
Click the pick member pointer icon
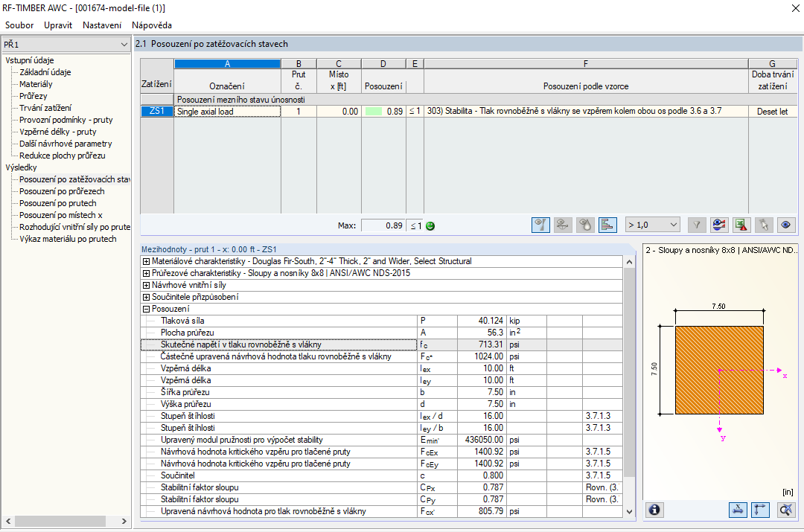click(x=764, y=225)
